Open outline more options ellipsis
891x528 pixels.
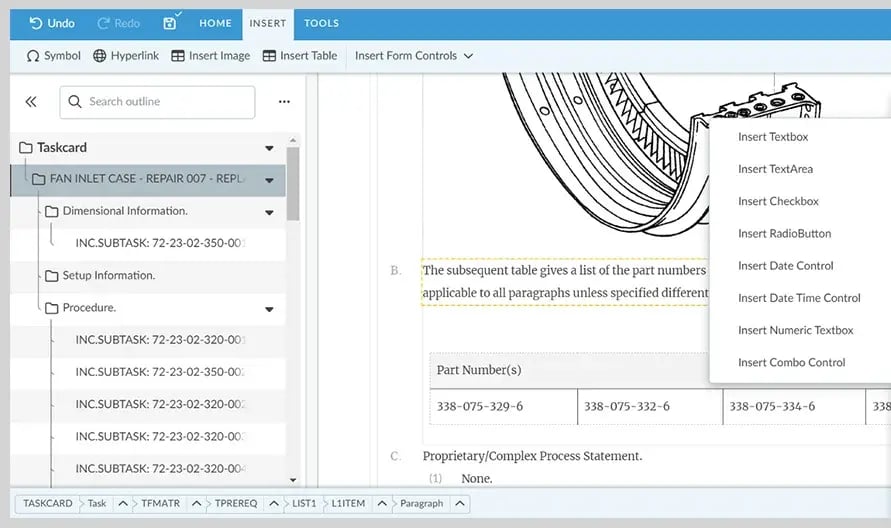(284, 102)
